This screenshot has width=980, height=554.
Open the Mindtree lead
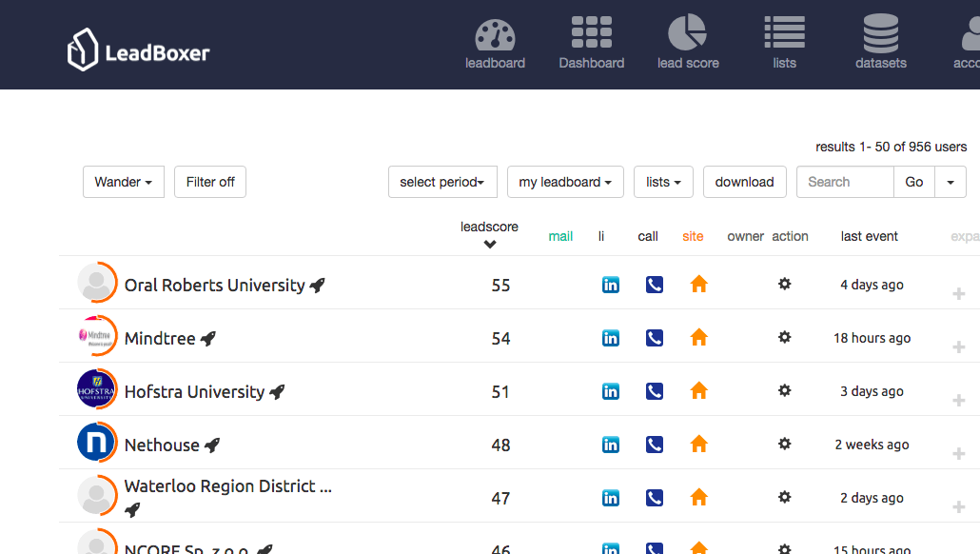pyautogui.click(x=160, y=338)
